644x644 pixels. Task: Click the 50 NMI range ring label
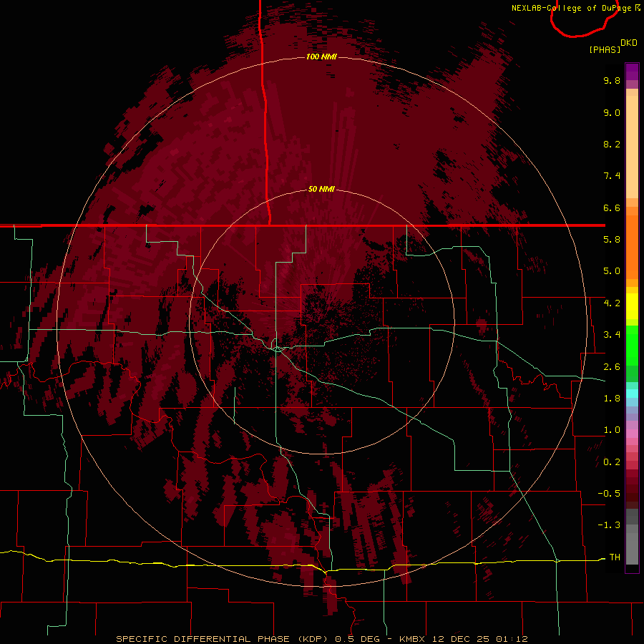[x=321, y=189]
